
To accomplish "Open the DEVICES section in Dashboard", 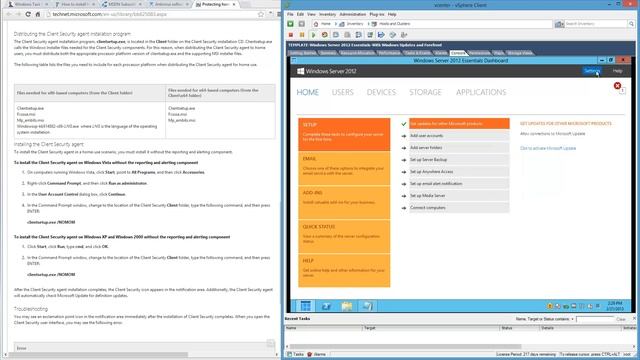I will [381, 92].
